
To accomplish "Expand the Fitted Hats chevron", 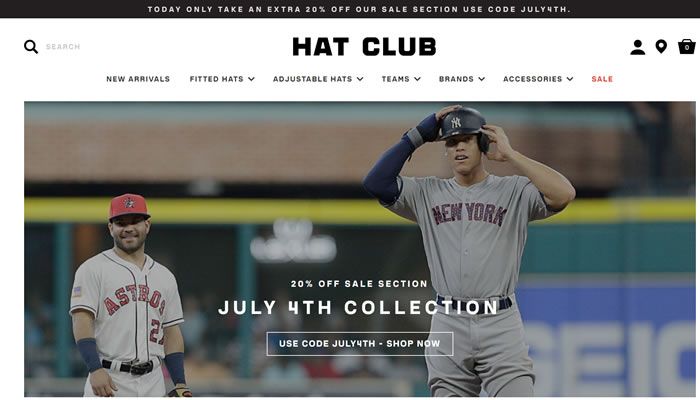I will pos(251,79).
